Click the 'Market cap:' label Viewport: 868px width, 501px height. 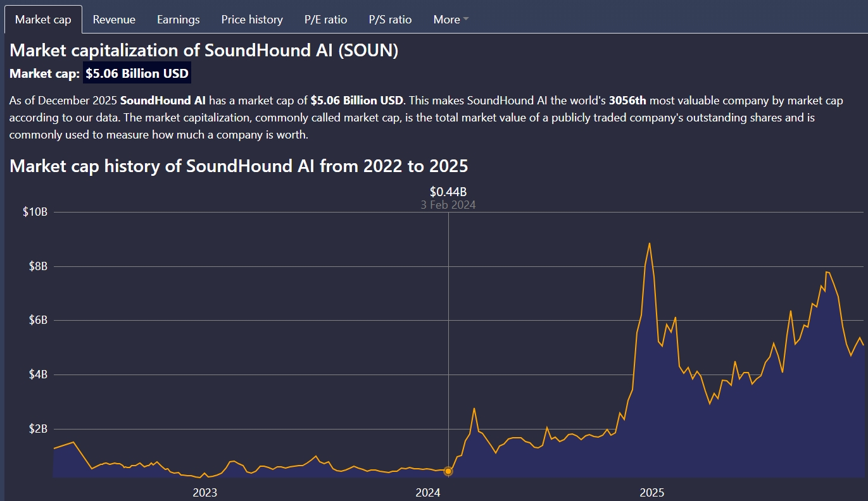coord(45,73)
